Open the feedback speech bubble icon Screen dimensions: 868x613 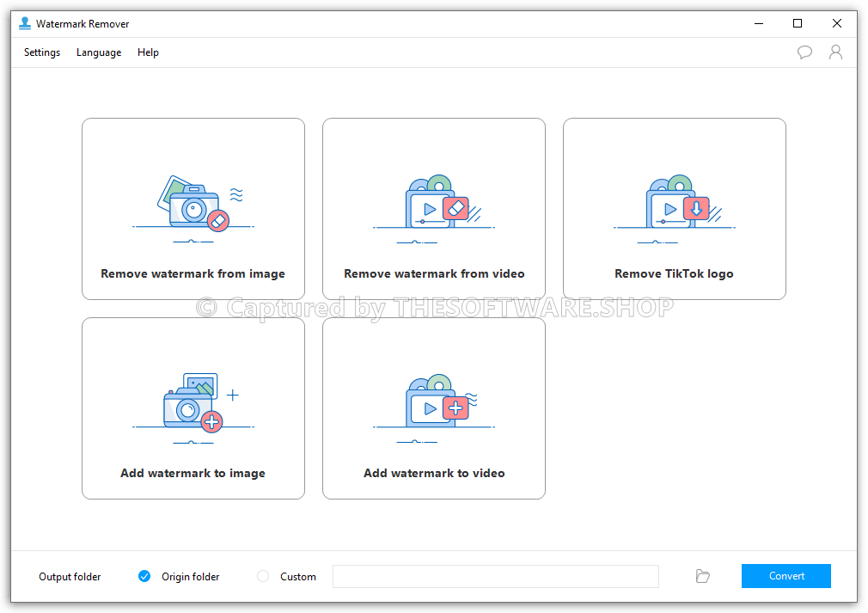click(804, 52)
